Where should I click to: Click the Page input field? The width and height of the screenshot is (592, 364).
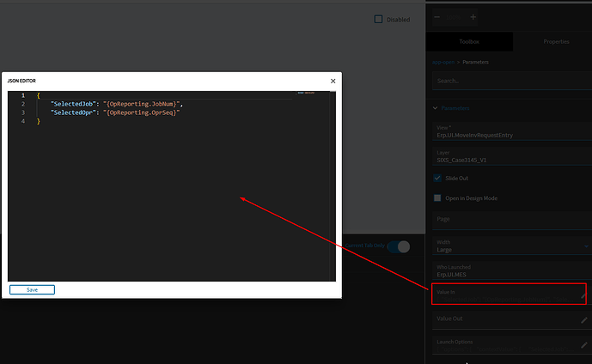tap(512, 220)
